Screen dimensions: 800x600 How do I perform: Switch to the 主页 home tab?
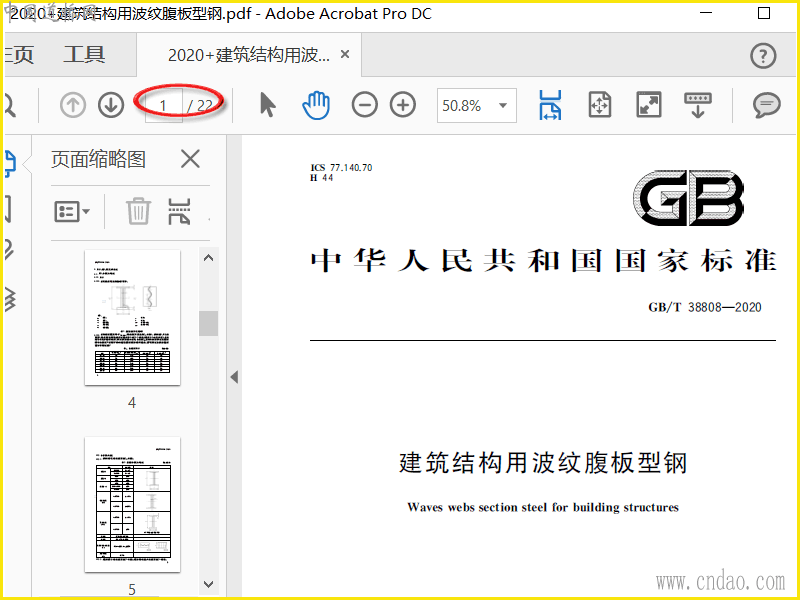point(19,55)
